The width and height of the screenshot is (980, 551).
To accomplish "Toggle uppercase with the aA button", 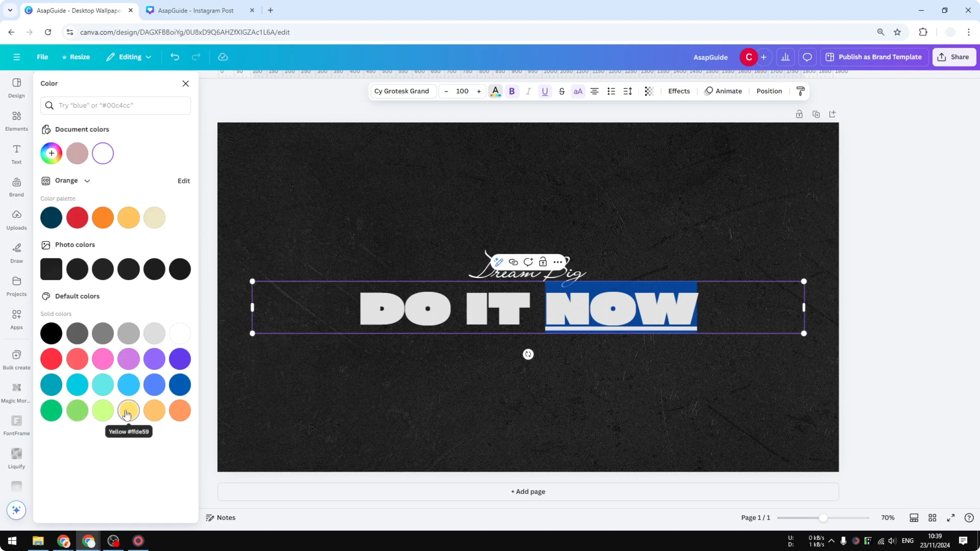I will tap(578, 91).
